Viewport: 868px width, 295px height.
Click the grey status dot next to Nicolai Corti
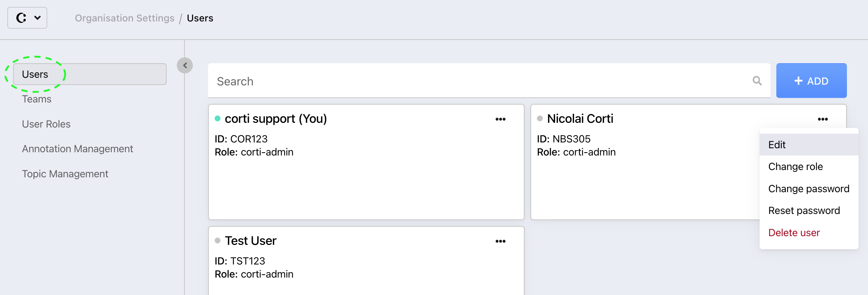point(540,118)
